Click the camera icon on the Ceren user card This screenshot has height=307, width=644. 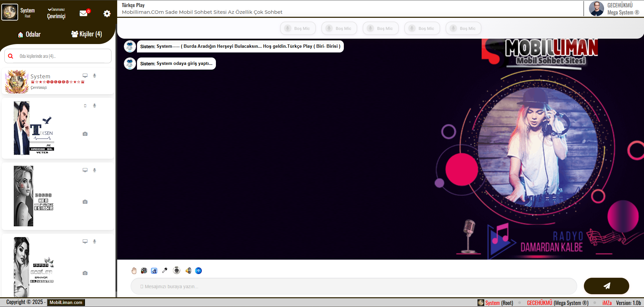[x=85, y=273]
